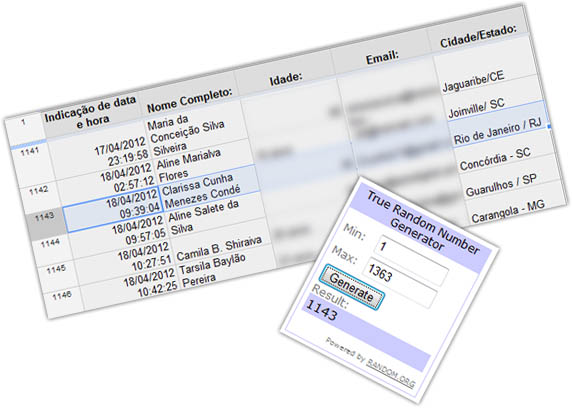Select the Camila B. Shiraiva cell

click(x=219, y=250)
